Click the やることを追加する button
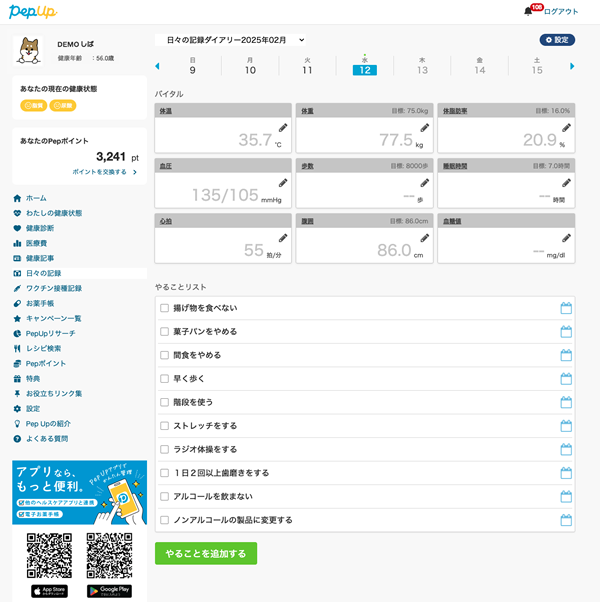Image resolution: width=600 pixels, height=602 pixels. click(206, 553)
